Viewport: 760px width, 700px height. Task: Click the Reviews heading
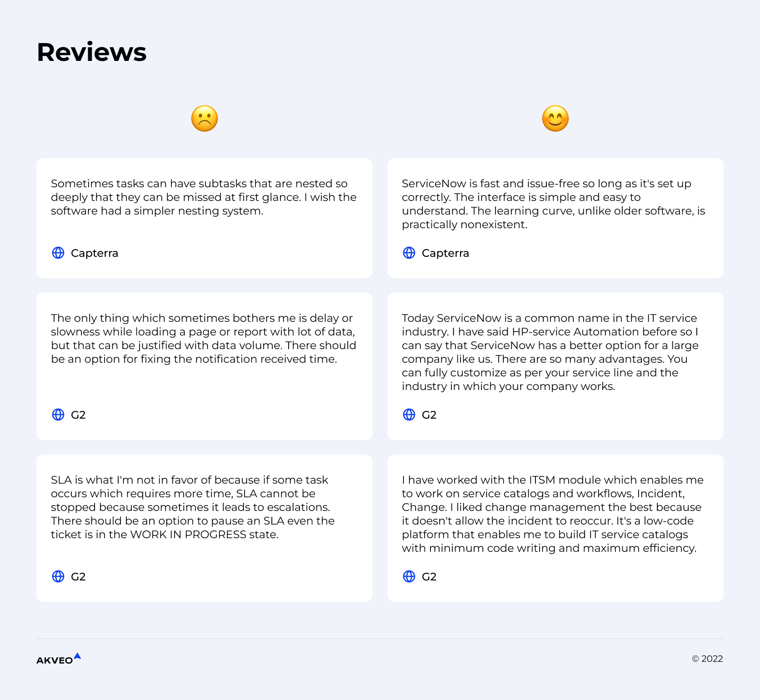pos(91,52)
